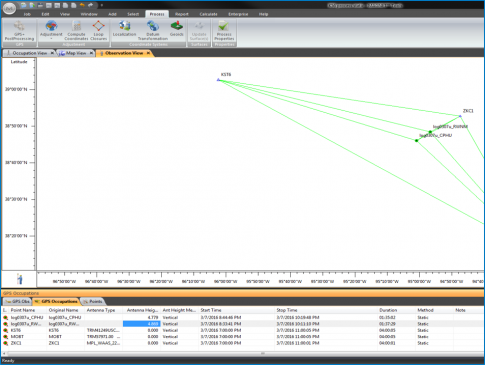Viewport: 485px width, 365px height.
Task: Open Loop Closures tool
Action: tap(99, 31)
